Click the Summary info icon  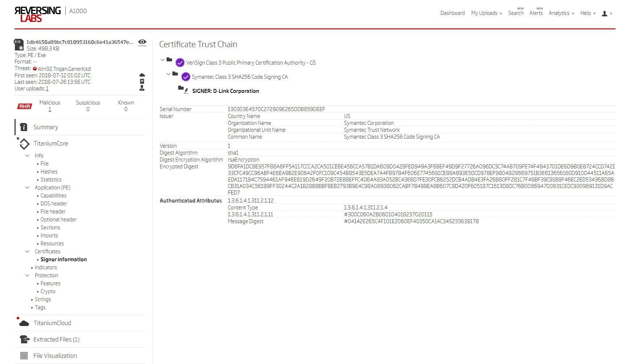[x=24, y=127]
